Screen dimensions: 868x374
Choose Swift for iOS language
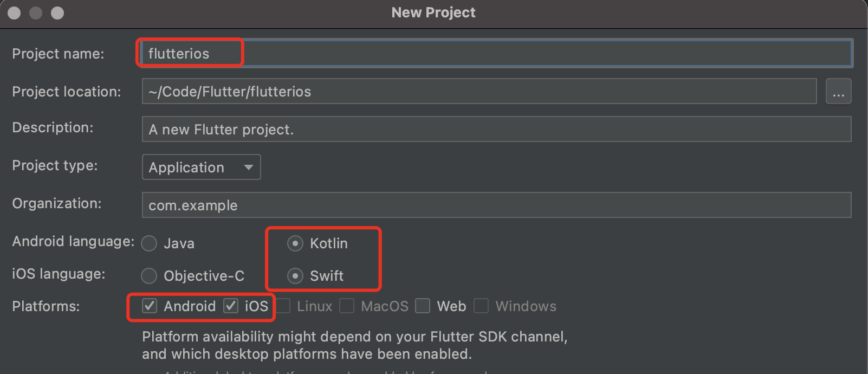pyautogui.click(x=295, y=276)
